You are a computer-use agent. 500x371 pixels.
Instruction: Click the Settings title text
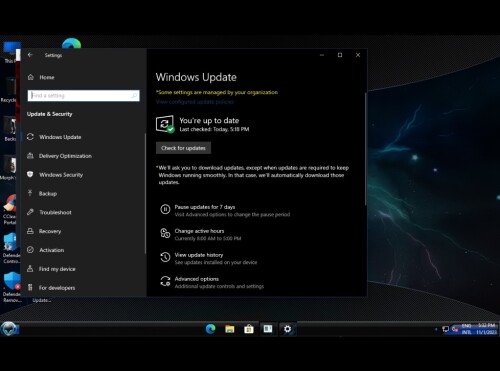click(53, 55)
